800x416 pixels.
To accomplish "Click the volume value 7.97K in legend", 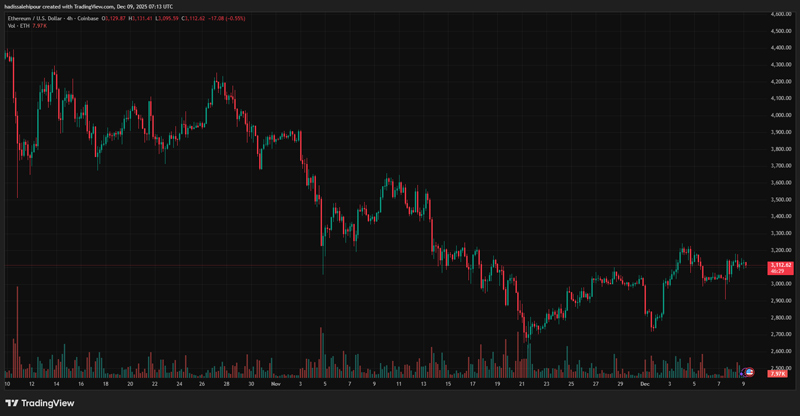I will [40, 26].
